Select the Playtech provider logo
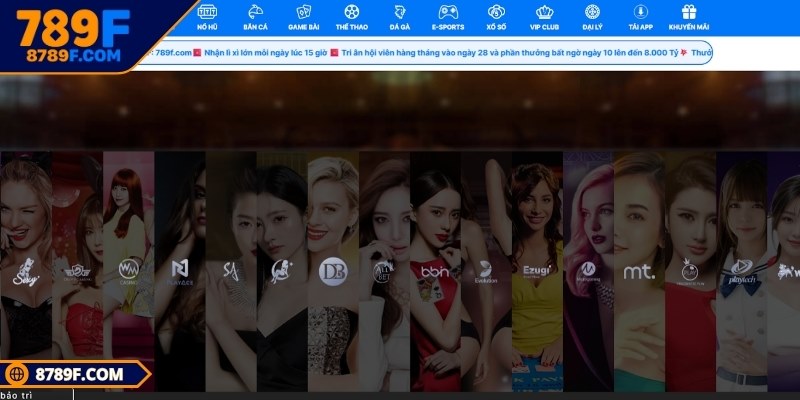Image resolution: width=800 pixels, height=400 pixels. [x=741, y=270]
